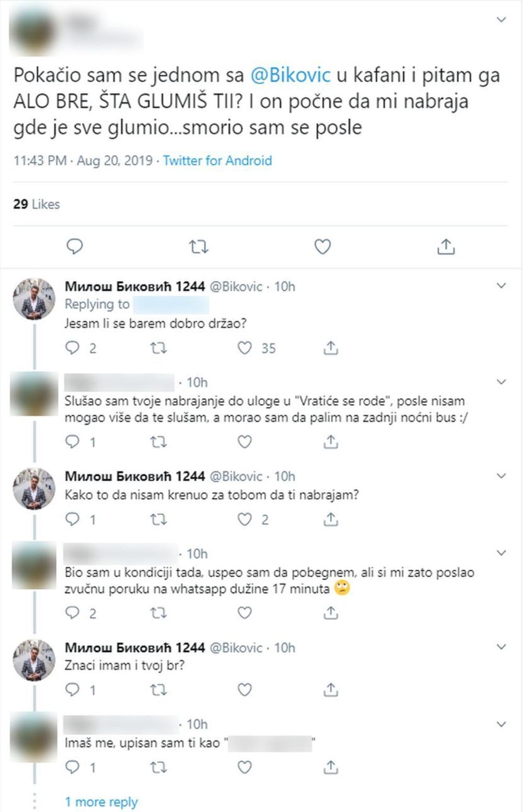523x812 pixels.
Task: Open the "Twitter for Android" source link
Action: 217,161
